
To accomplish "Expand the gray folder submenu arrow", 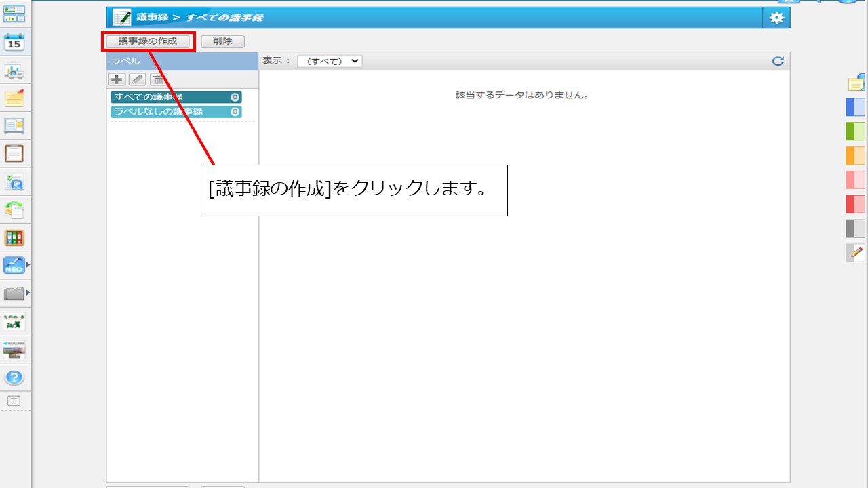I will coord(28,293).
